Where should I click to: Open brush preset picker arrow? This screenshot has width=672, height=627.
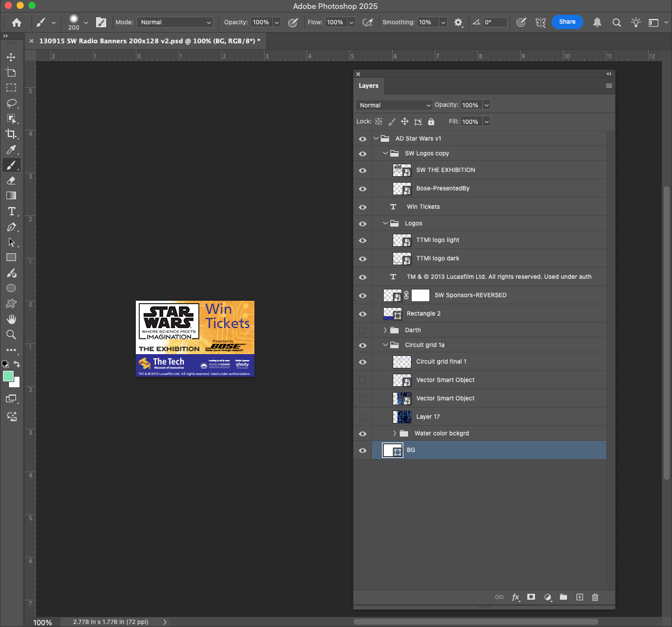[x=86, y=23]
